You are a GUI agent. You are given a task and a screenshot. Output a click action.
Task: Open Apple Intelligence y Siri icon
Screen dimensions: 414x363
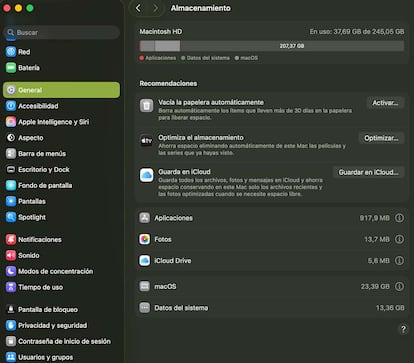point(11,122)
